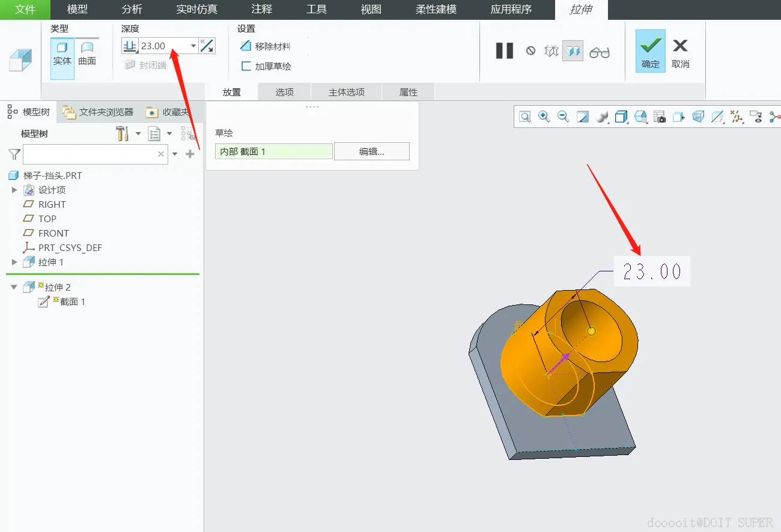This screenshot has height=532, width=781.
Task: Open the display style cube icon
Action: (x=621, y=117)
